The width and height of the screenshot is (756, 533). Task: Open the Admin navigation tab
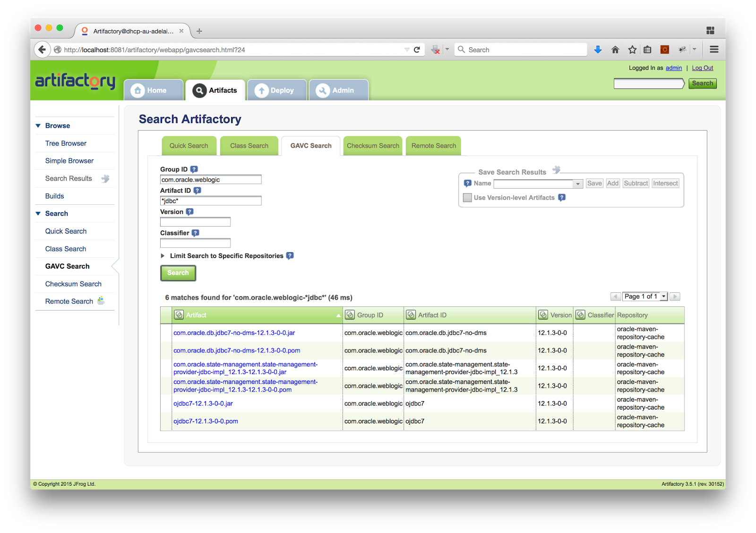pyautogui.click(x=339, y=90)
